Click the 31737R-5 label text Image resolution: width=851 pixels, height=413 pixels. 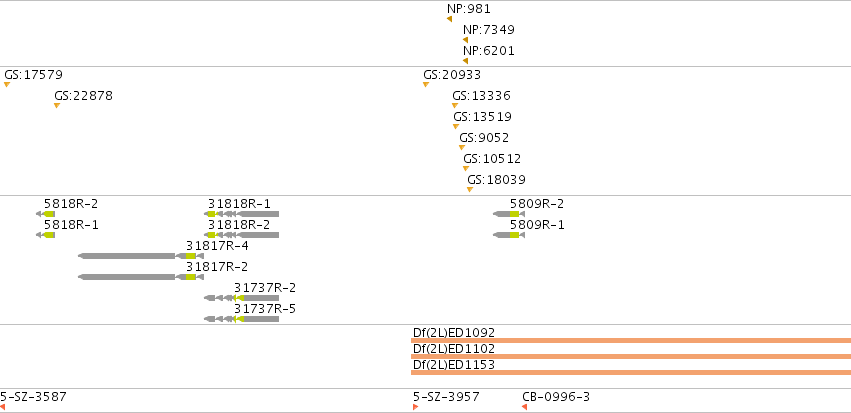[265, 309]
